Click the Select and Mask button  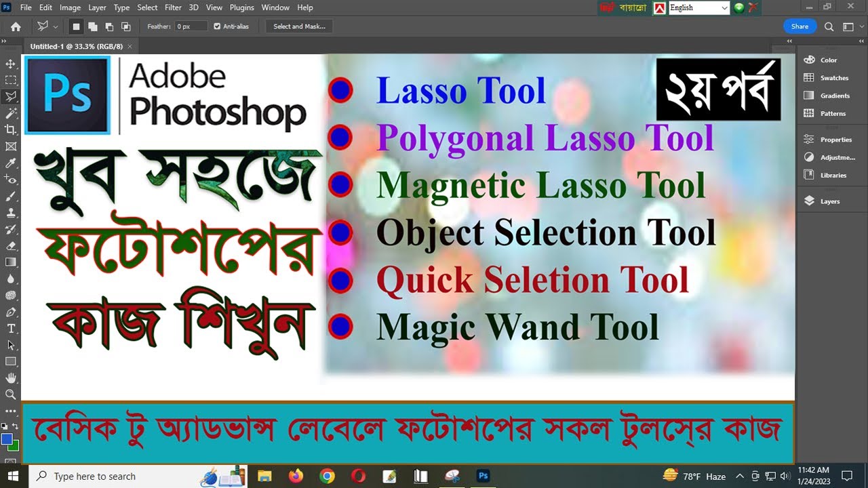point(299,26)
